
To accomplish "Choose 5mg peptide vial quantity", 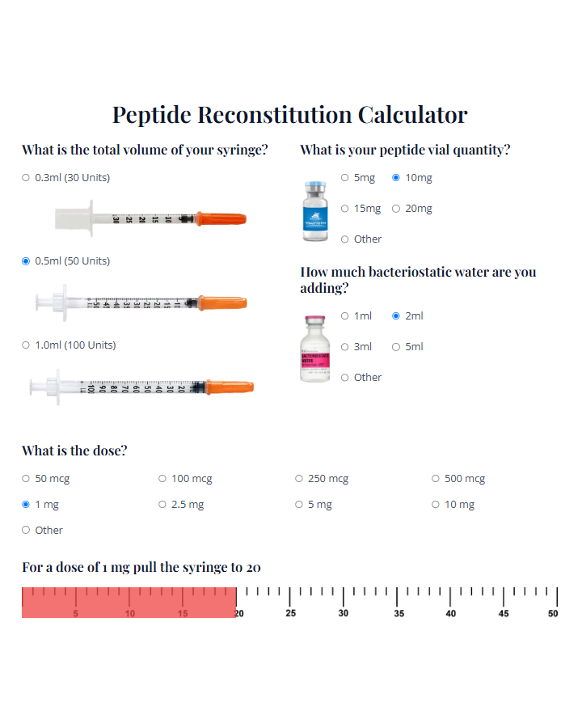I will [x=345, y=178].
